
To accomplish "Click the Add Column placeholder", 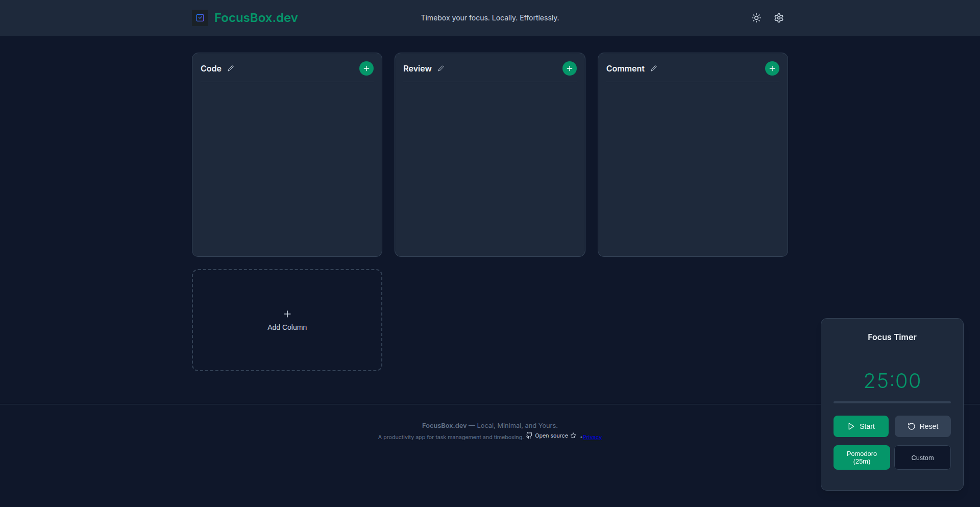I will point(287,320).
